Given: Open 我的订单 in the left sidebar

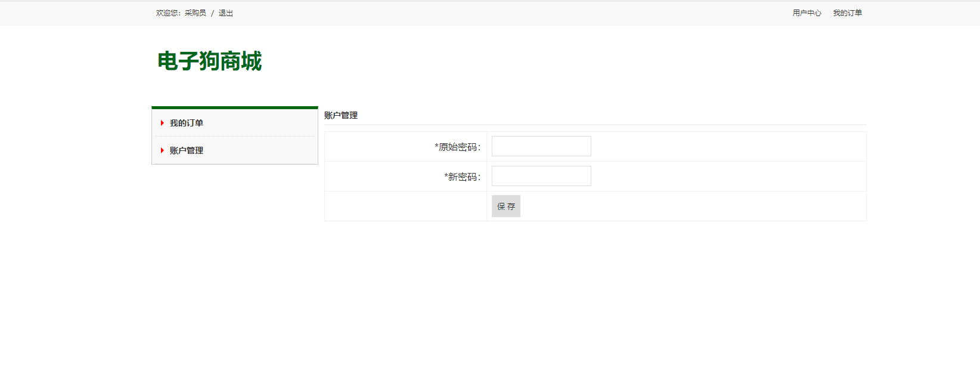Looking at the screenshot, I should (x=187, y=123).
